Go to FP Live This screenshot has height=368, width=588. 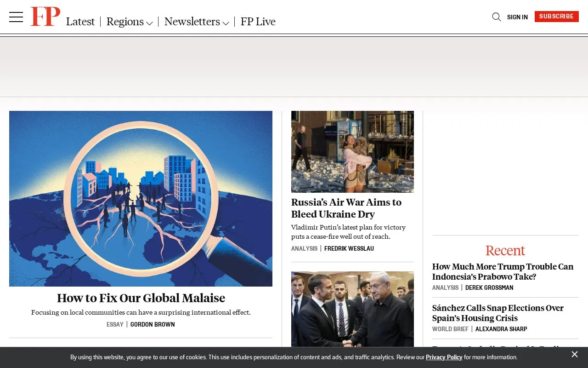[x=258, y=22]
